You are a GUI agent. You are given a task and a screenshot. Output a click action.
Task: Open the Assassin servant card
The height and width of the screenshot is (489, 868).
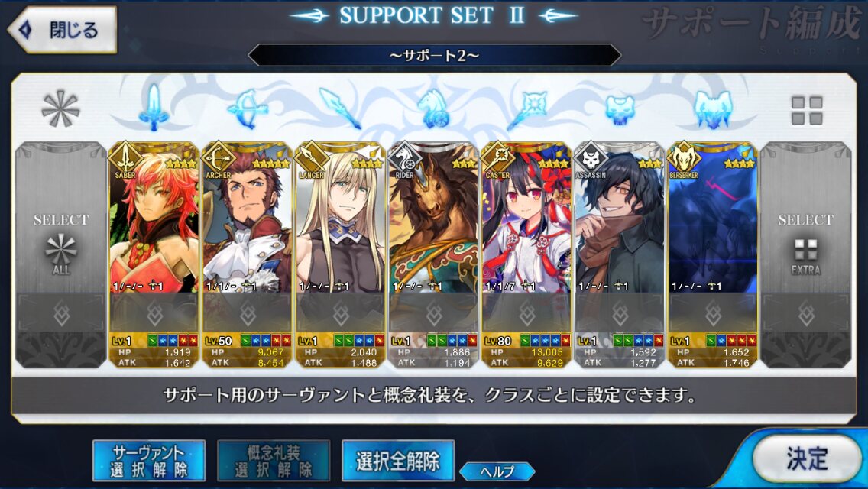point(620,254)
